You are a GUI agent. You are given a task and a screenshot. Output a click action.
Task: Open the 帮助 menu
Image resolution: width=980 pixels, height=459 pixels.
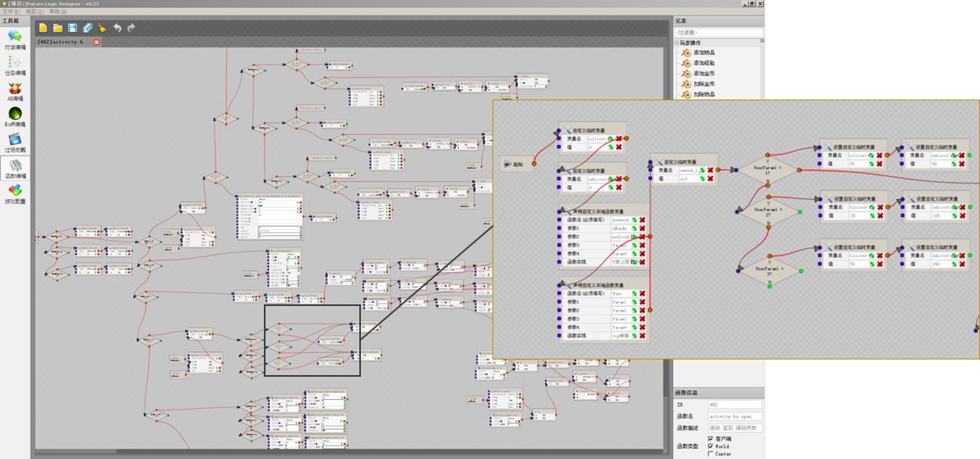tap(57, 12)
